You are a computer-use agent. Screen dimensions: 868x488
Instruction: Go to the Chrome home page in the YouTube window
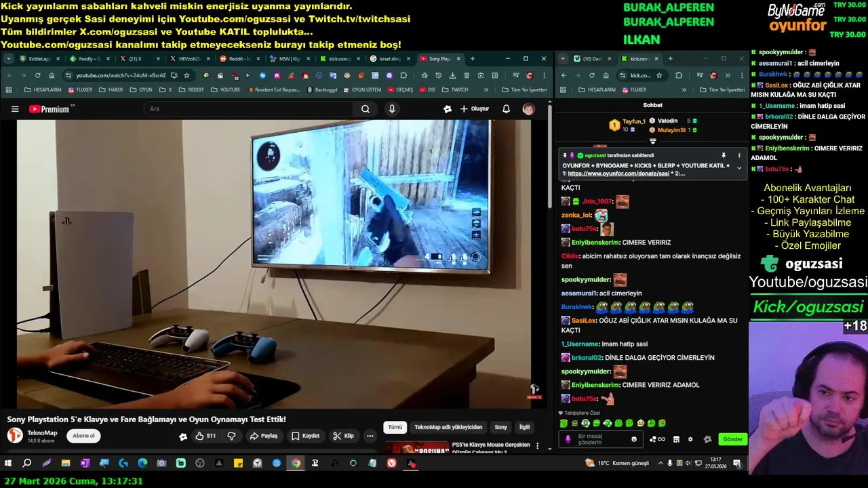coord(52,75)
